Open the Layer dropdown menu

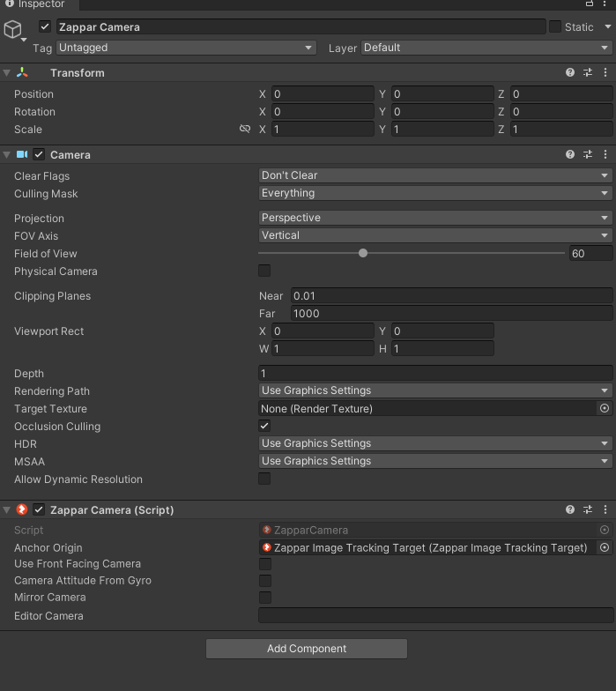coord(486,48)
